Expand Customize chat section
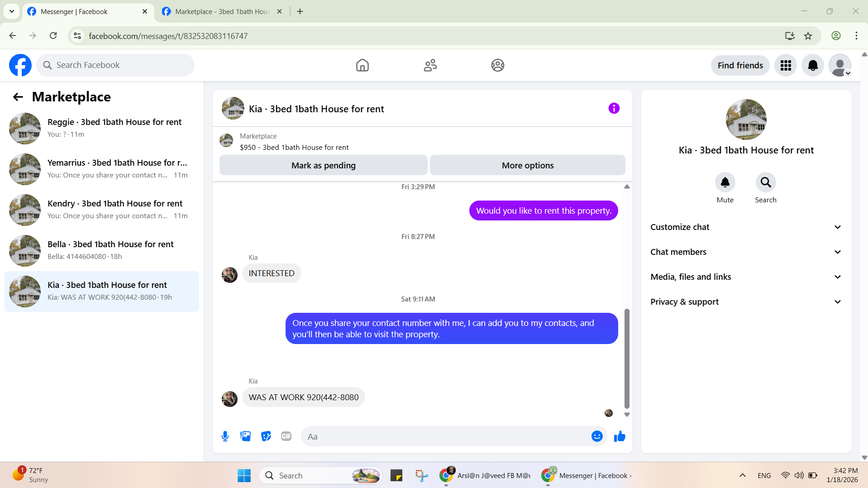The width and height of the screenshot is (868, 488). (x=746, y=227)
